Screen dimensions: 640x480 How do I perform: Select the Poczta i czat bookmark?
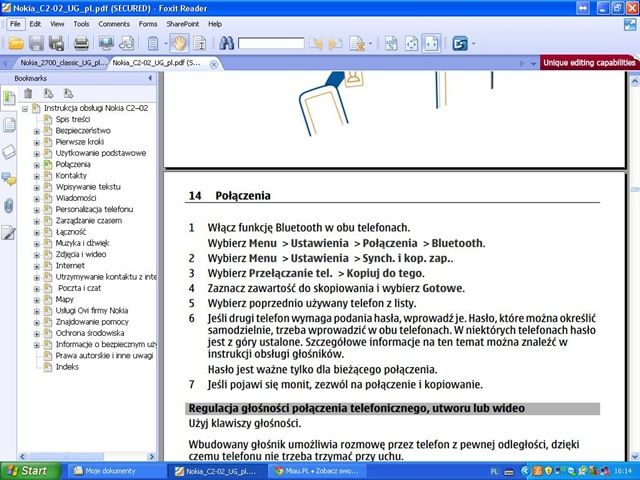point(80,288)
